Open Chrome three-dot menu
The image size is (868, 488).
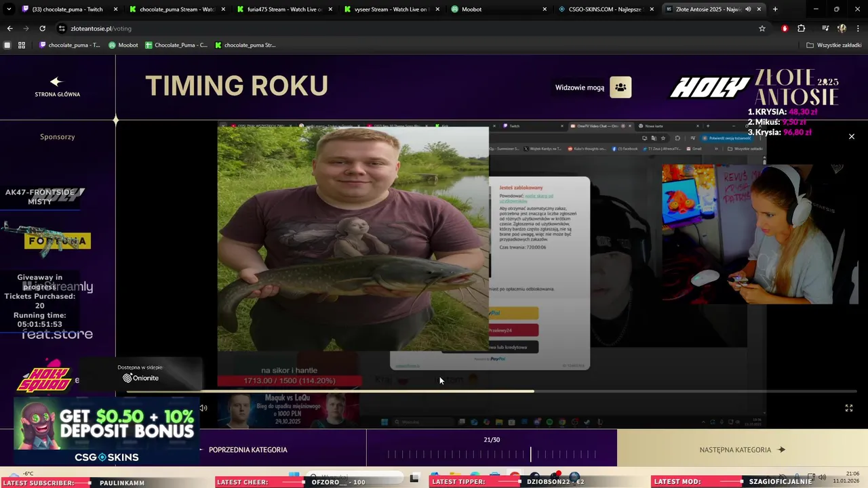pos(857,28)
